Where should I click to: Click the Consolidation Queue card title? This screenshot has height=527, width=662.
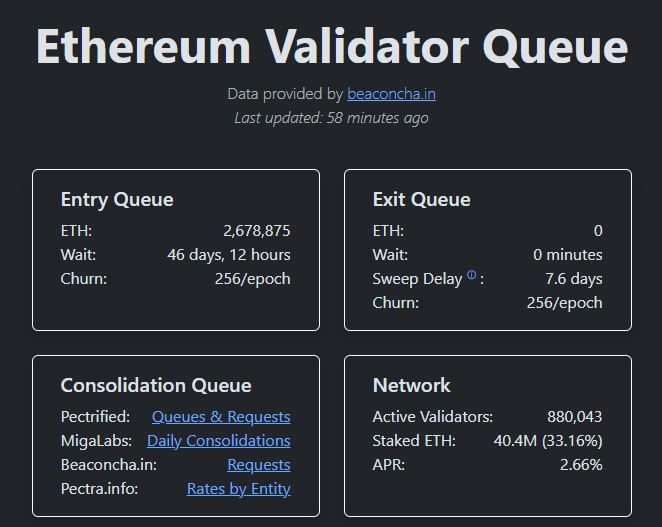156,385
